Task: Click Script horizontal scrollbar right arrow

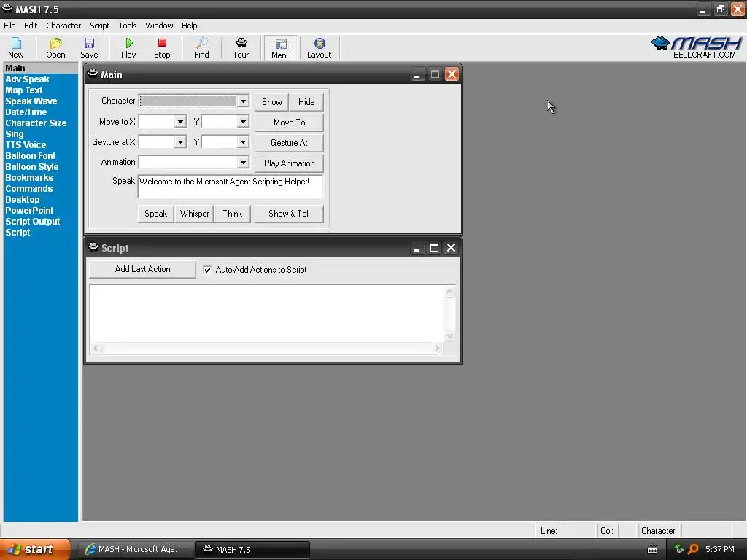Action: point(438,349)
